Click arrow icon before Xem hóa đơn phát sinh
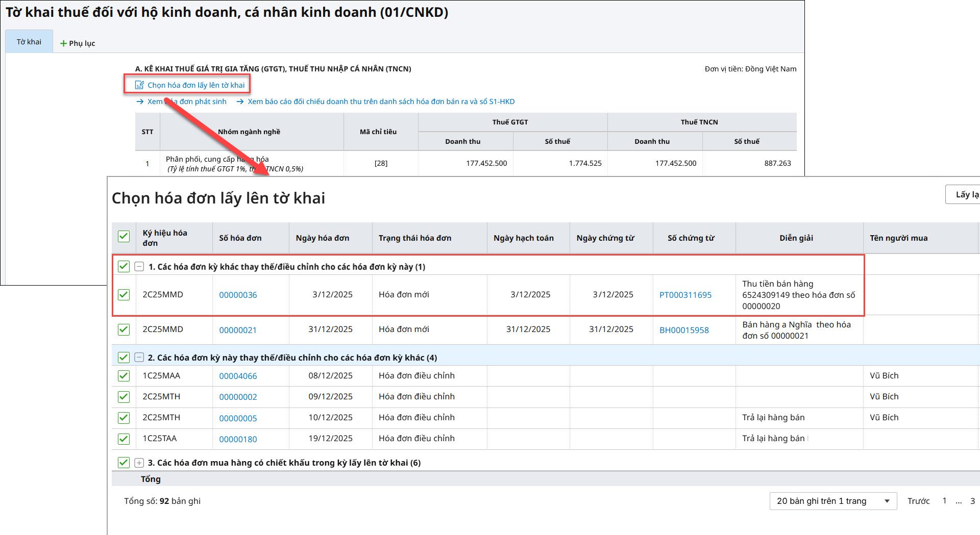This screenshot has height=535, width=980. coord(140,101)
